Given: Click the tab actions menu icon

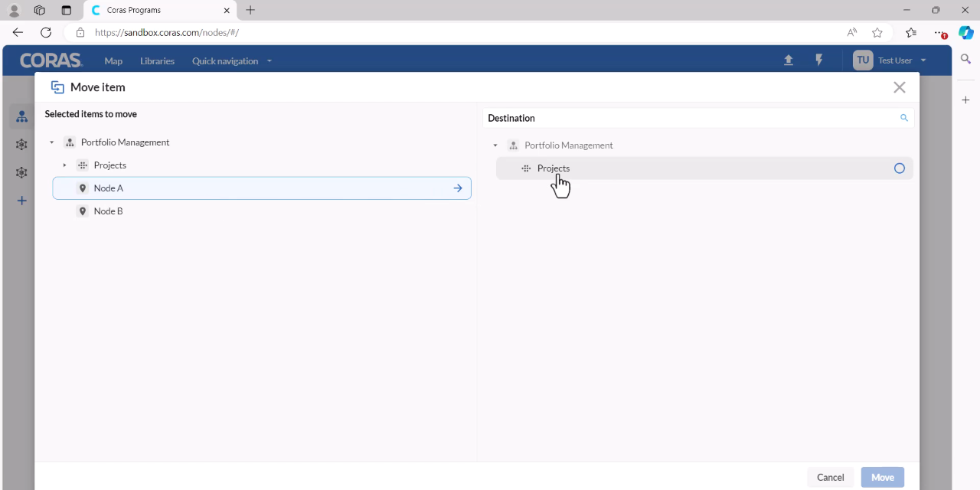Looking at the screenshot, I should pyautogui.click(x=67, y=10).
